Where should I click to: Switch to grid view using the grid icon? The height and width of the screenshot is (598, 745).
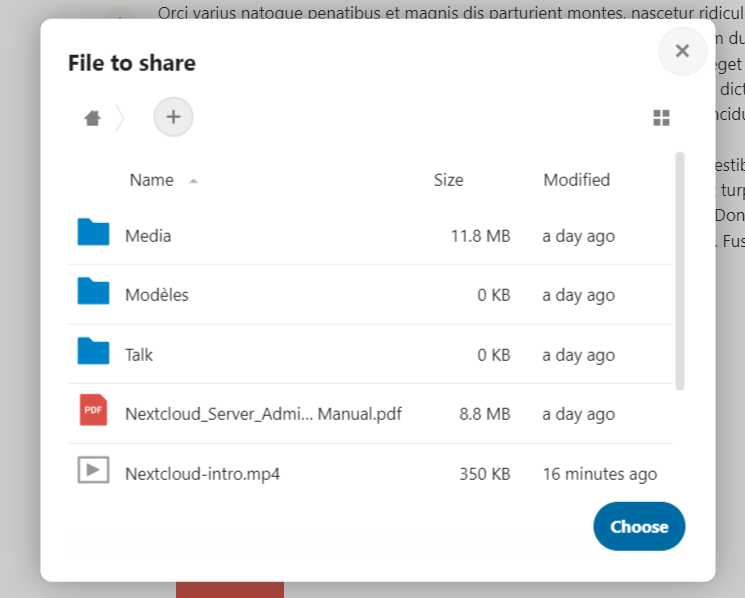pyautogui.click(x=661, y=118)
